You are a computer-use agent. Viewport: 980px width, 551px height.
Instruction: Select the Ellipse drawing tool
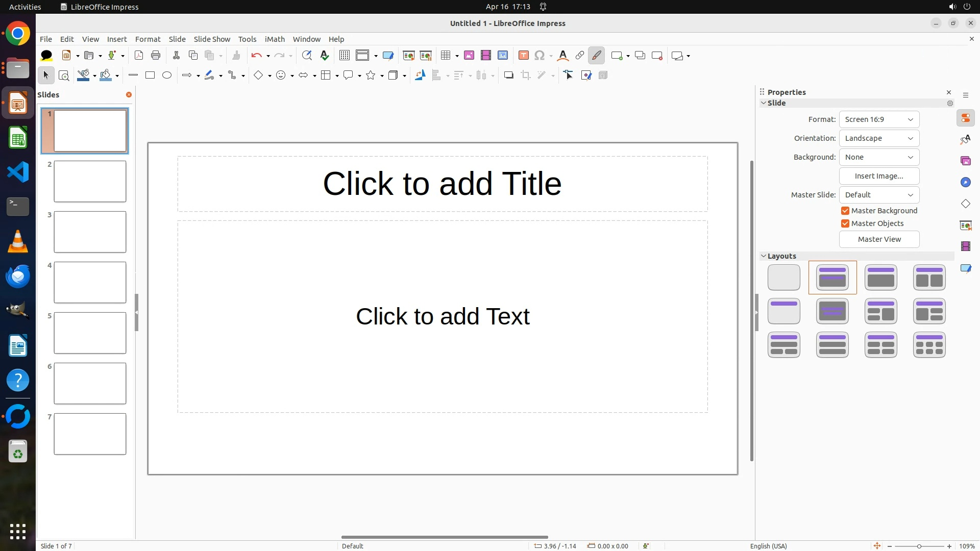click(x=167, y=76)
